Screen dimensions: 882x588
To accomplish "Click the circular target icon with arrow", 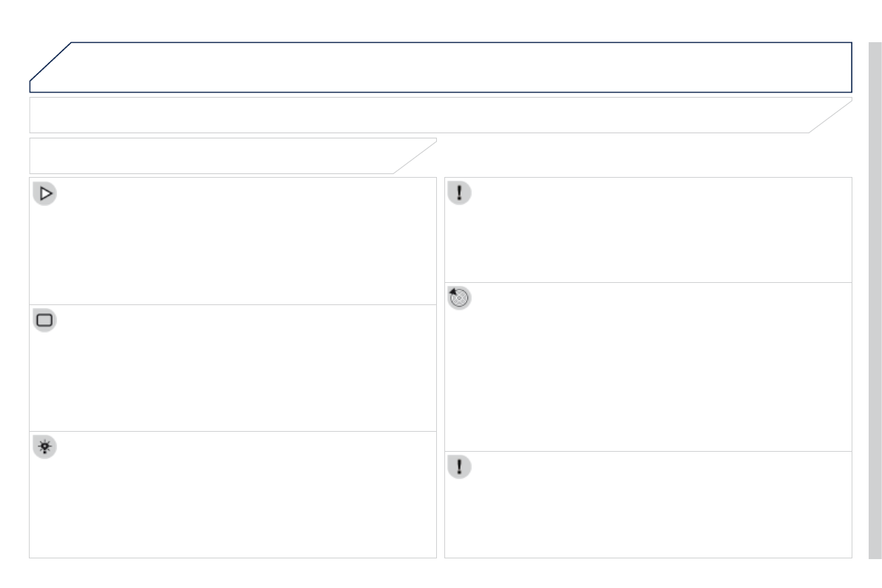I will [x=459, y=298].
